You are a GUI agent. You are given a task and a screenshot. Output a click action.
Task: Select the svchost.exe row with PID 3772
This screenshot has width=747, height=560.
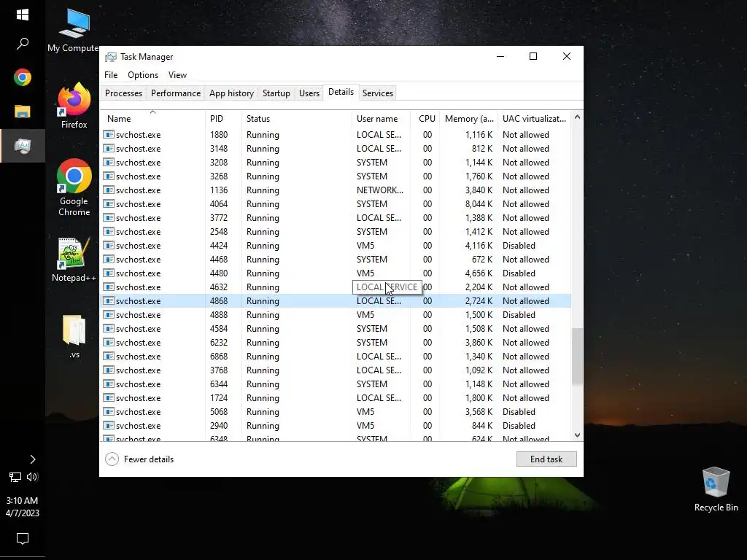pyautogui.click(x=336, y=217)
